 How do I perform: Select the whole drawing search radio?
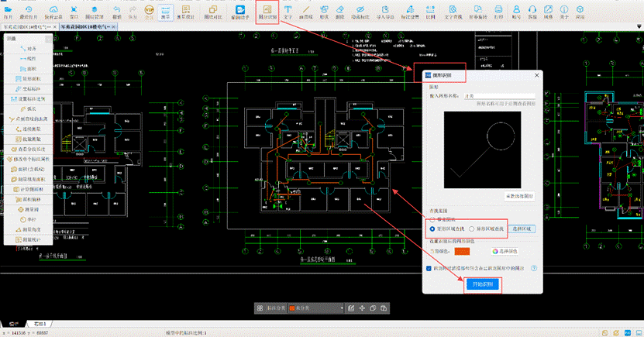432,219
